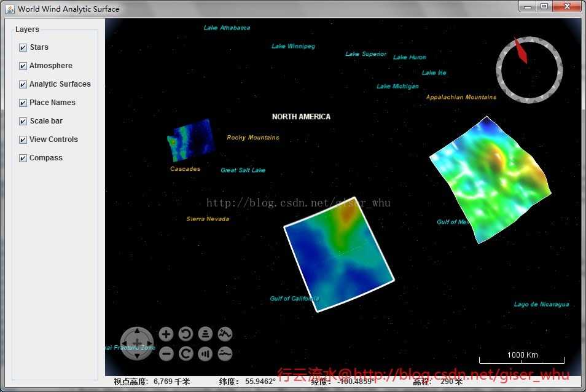Increase vertical exaggeration with jagged terrain icon
Image resolution: width=586 pixels, height=392 pixels.
pos(225,334)
